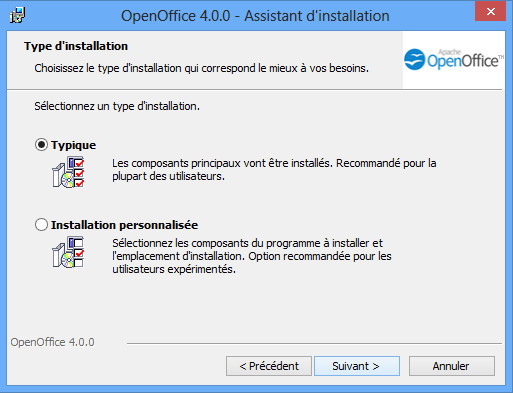Click the description about utilisateurs expérimentés
The image size is (513, 393).
click(x=252, y=256)
